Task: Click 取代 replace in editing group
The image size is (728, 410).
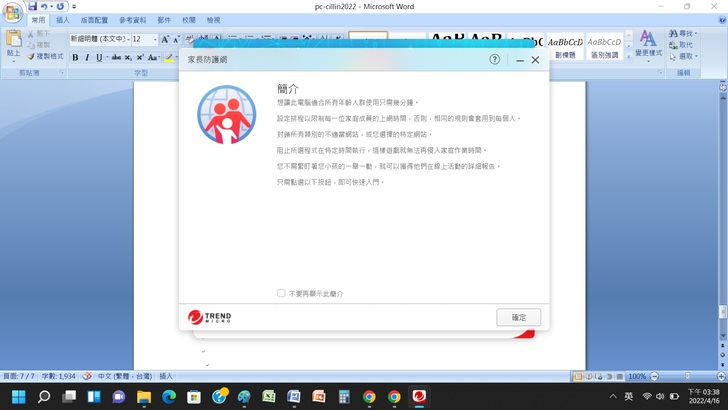Action: point(681,45)
